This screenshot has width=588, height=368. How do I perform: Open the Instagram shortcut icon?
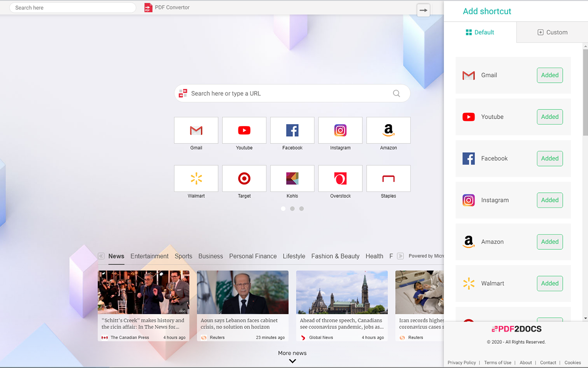(x=340, y=130)
